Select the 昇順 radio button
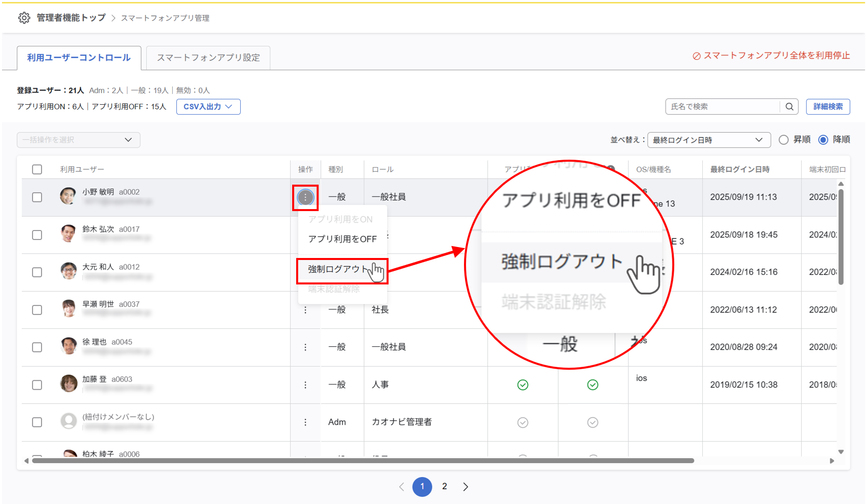The width and height of the screenshot is (866, 504). 784,140
